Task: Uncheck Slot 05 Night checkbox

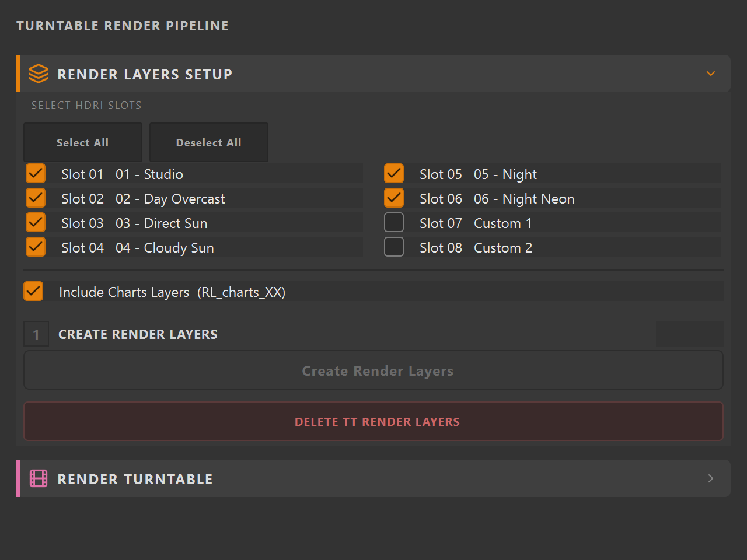Action: pos(394,173)
